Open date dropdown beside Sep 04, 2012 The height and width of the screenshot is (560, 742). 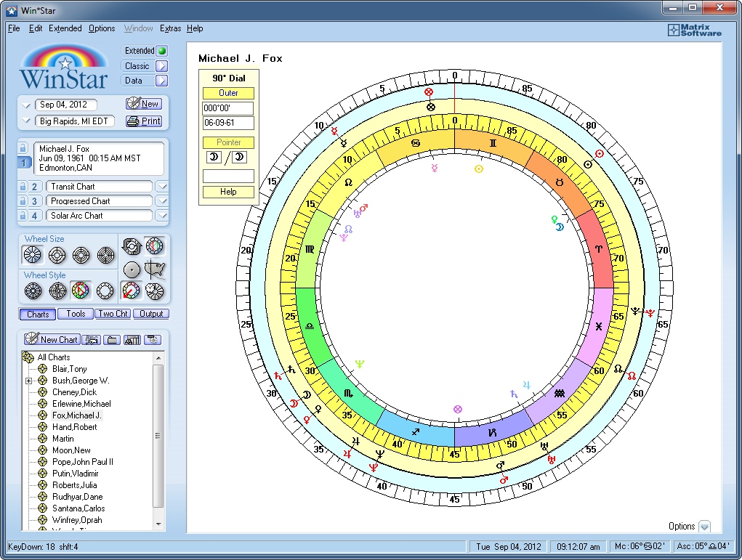click(x=26, y=105)
